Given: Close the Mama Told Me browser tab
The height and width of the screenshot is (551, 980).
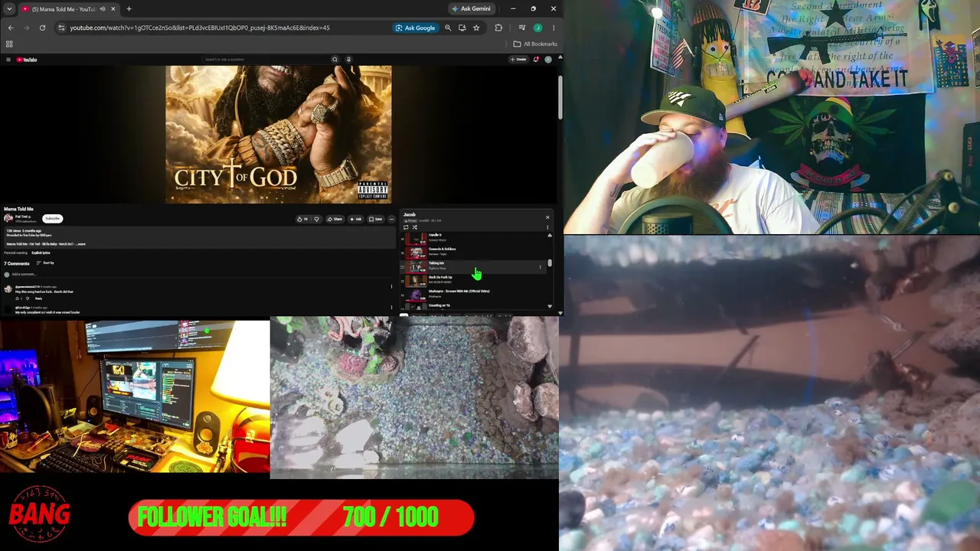Looking at the screenshot, I should point(113,9).
